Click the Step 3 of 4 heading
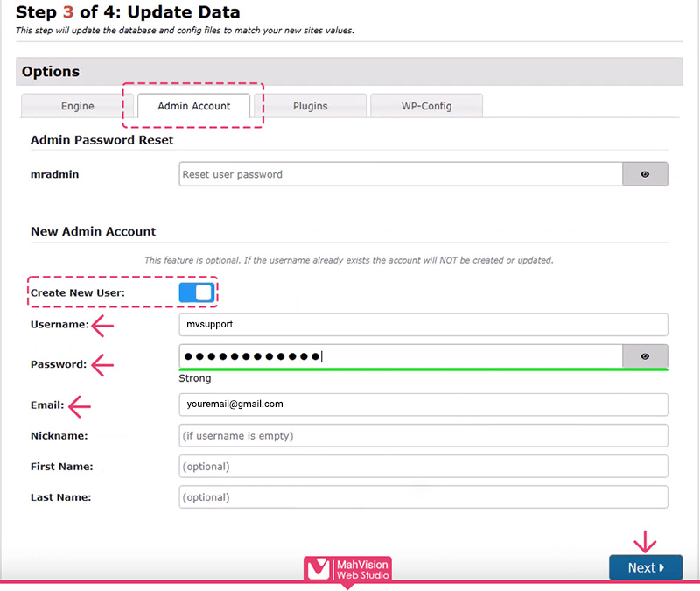The height and width of the screenshot is (591, 700). [x=128, y=12]
